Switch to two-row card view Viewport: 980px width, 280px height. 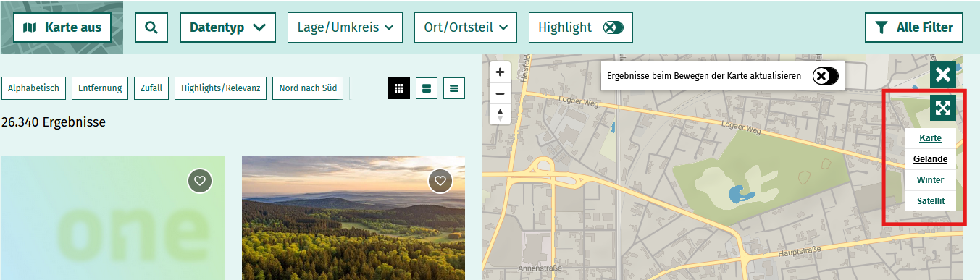(x=427, y=88)
